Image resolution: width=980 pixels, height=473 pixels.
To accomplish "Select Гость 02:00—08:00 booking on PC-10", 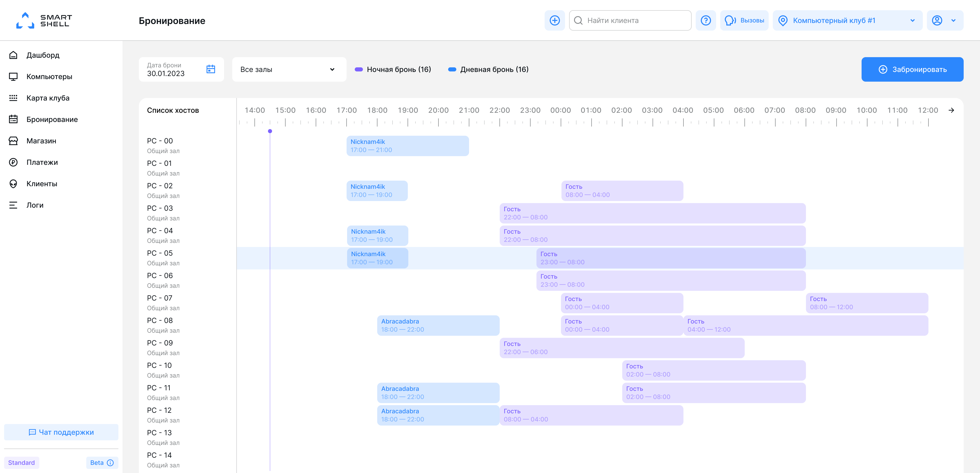I will [x=714, y=370].
